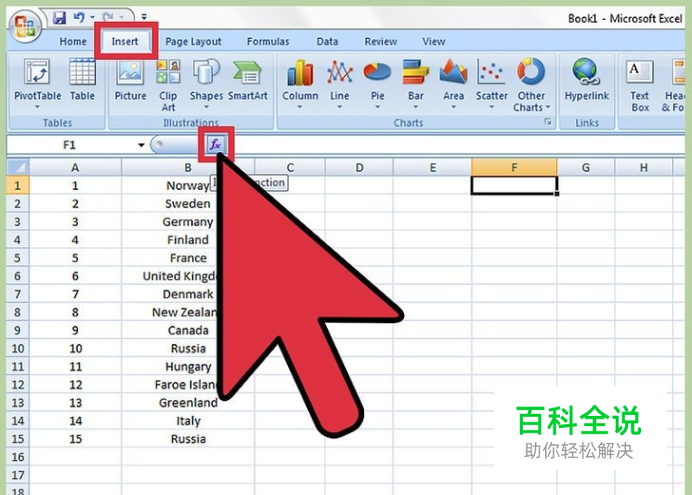Switch to the Formulas tab
This screenshot has height=495, width=692.
point(268,41)
